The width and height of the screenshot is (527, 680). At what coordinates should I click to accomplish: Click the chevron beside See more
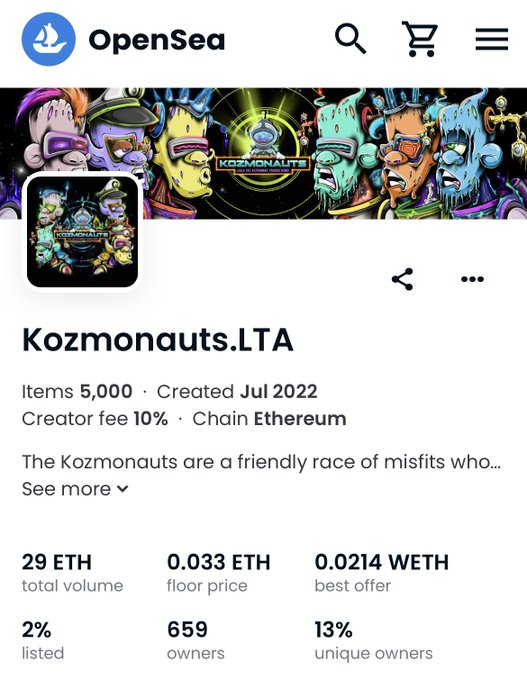pyautogui.click(x=123, y=489)
